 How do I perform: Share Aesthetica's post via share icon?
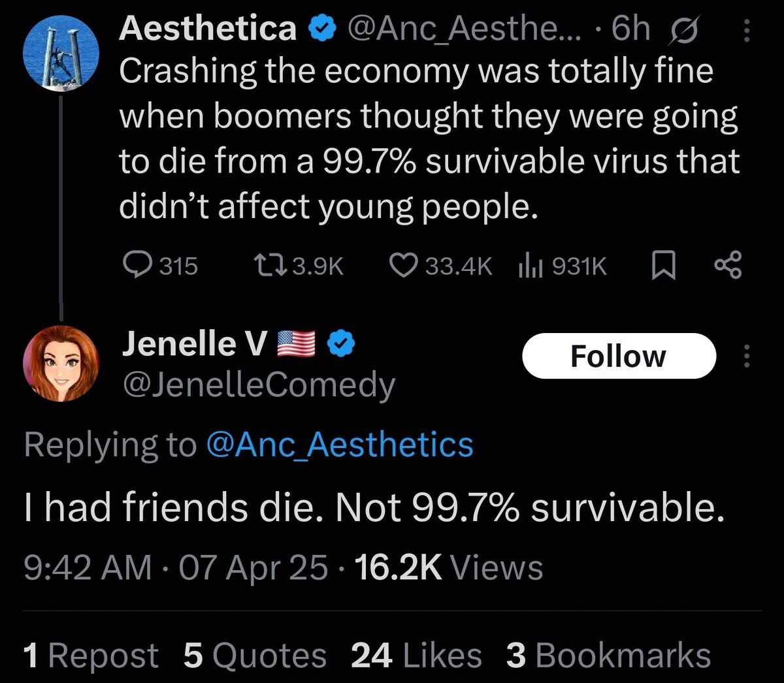728,265
